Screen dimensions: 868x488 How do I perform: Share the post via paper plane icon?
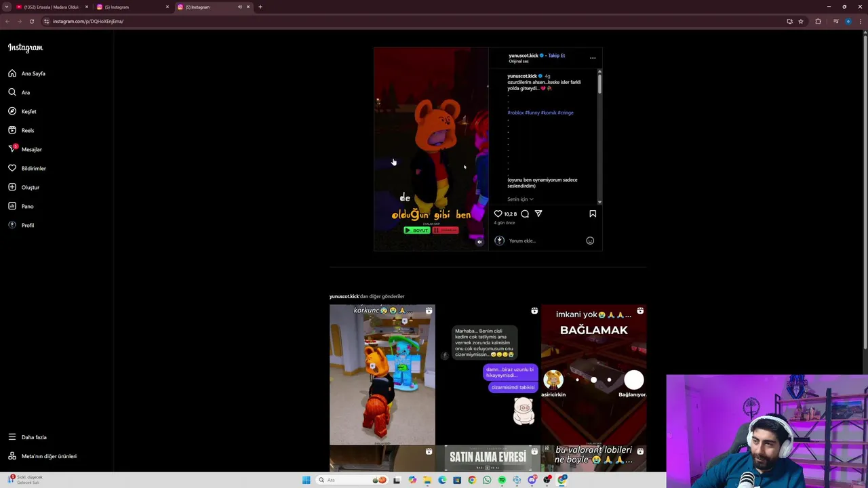click(x=538, y=213)
